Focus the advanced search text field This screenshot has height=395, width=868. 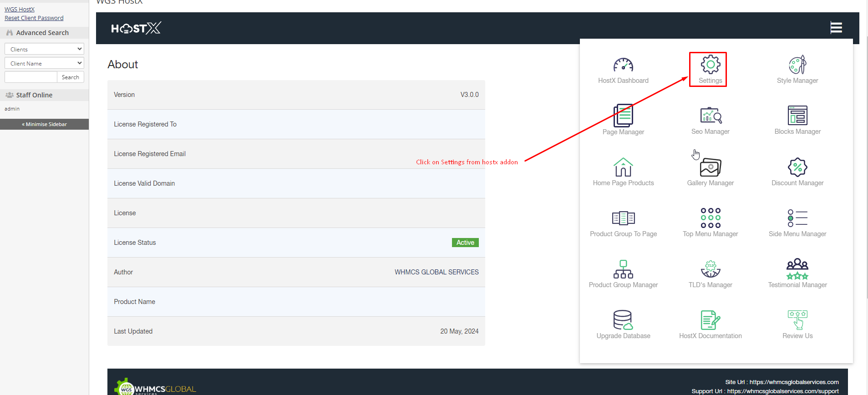tap(31, 77)
